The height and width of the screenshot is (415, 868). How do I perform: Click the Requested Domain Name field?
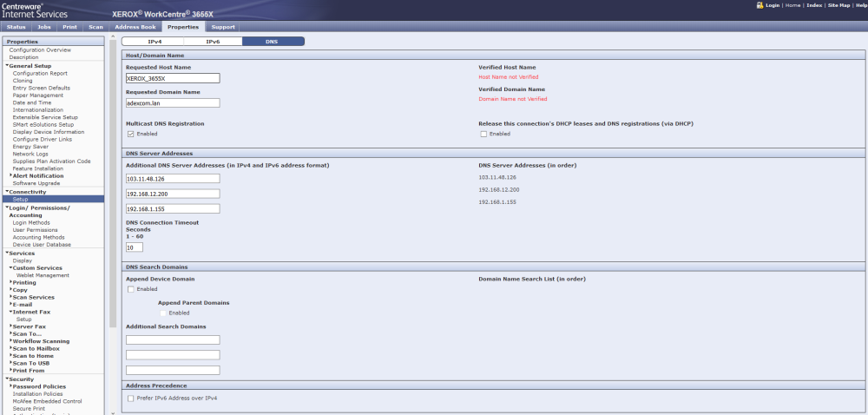(x=173, y=103)
